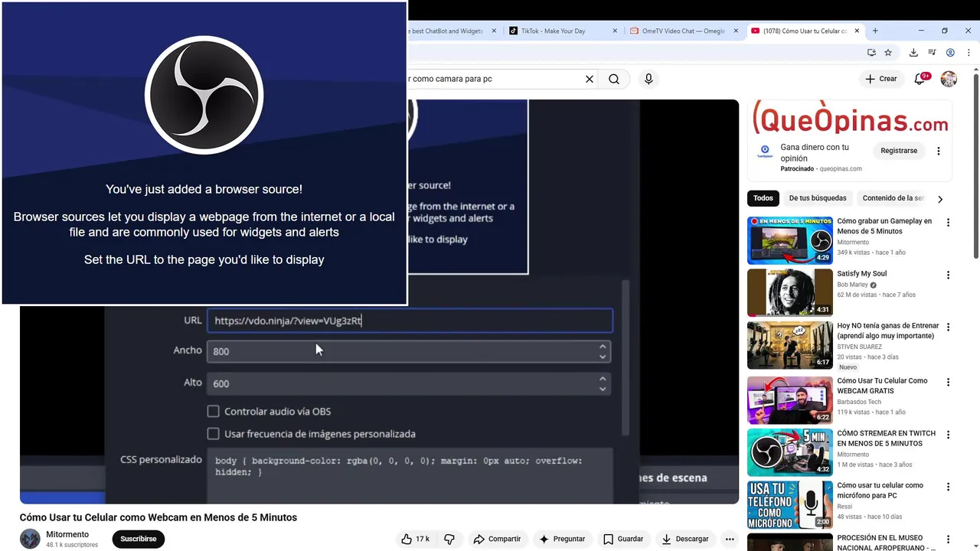The image size is (980, 551).
Task: Increase the Ancho value with up arrow
Action: [x=603, y=347]
